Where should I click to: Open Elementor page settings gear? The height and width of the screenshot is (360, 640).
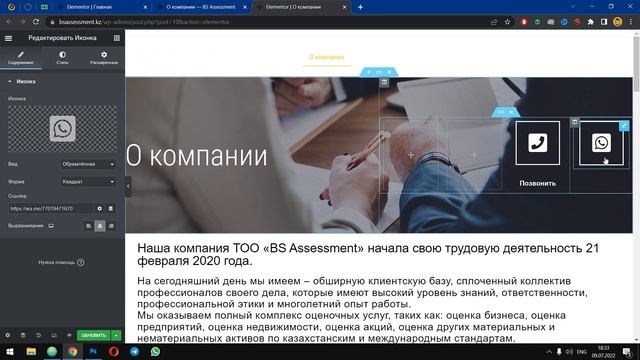pyautogui.click(x=8, y=335)
